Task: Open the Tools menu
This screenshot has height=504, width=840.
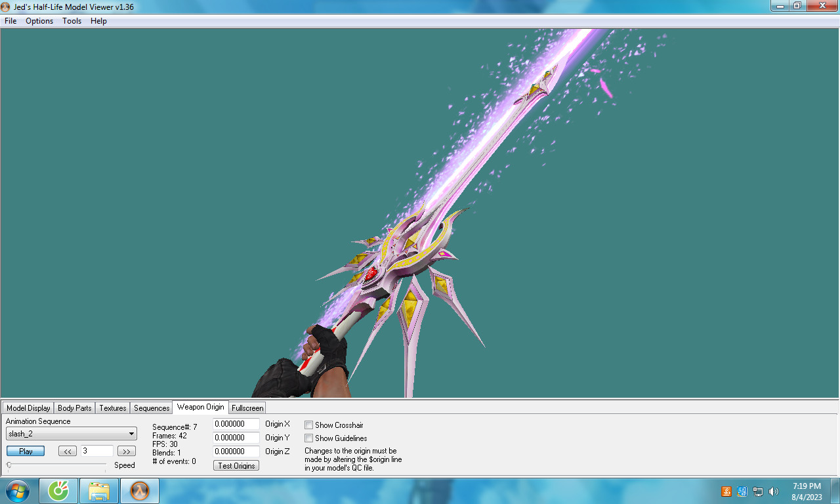Action: pos(72,21)
